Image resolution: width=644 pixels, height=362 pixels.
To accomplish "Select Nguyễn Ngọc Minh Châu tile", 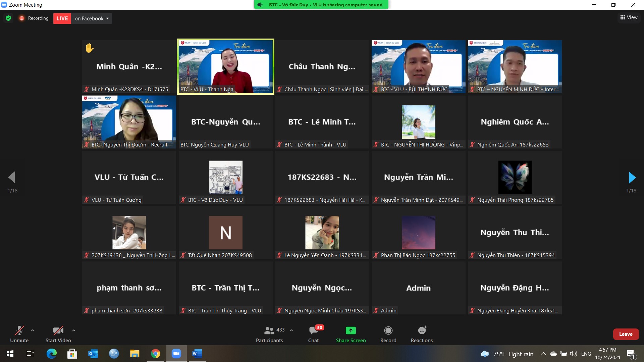I will [322, 288].
